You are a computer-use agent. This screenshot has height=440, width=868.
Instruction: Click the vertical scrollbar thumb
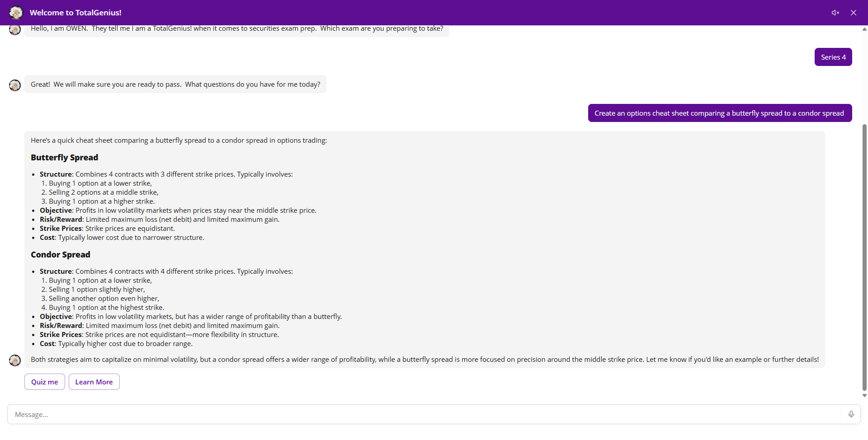click(864, 257)
